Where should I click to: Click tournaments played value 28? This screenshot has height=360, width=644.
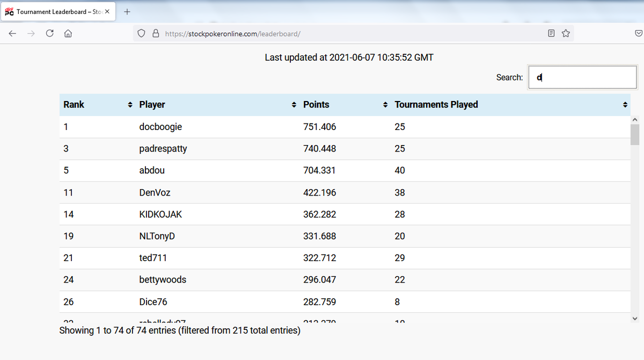(400, 214)
